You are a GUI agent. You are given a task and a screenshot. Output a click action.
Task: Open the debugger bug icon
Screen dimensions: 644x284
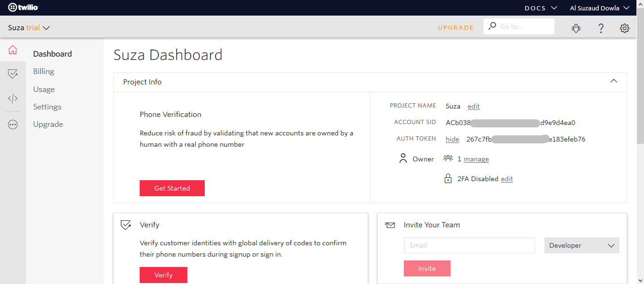point(576,28)
